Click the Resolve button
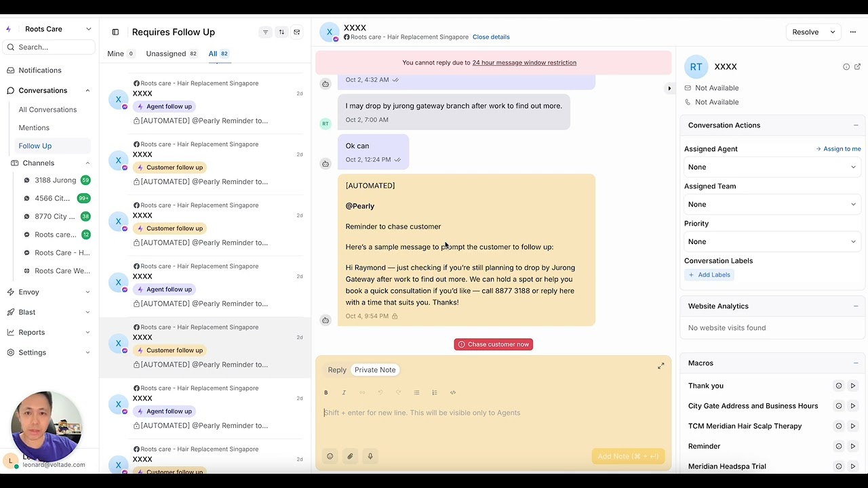This screenshot has width=868, height=488. pos(805,32)
